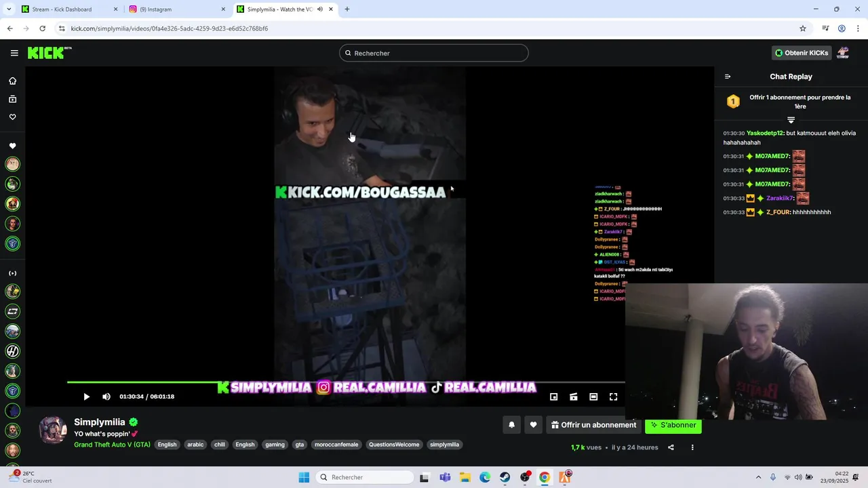Open Steam from taskbar
Image resolution: width=868 pixels, height=488 pixels.
pyautogui.click(x=505, y=477)
